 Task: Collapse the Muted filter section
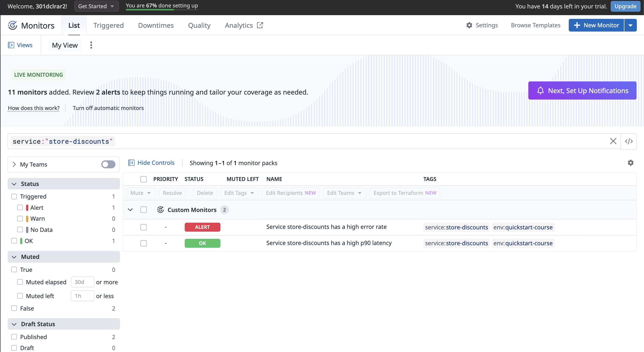(14, 257)
